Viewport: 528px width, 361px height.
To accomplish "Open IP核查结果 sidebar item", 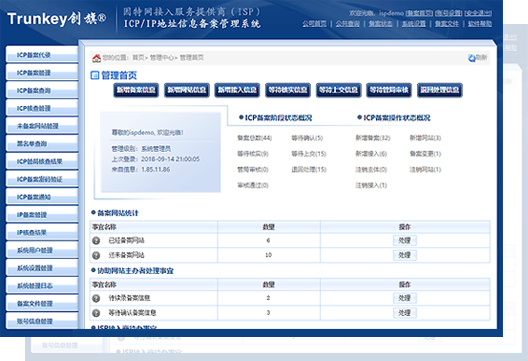I will click(42, 232).
